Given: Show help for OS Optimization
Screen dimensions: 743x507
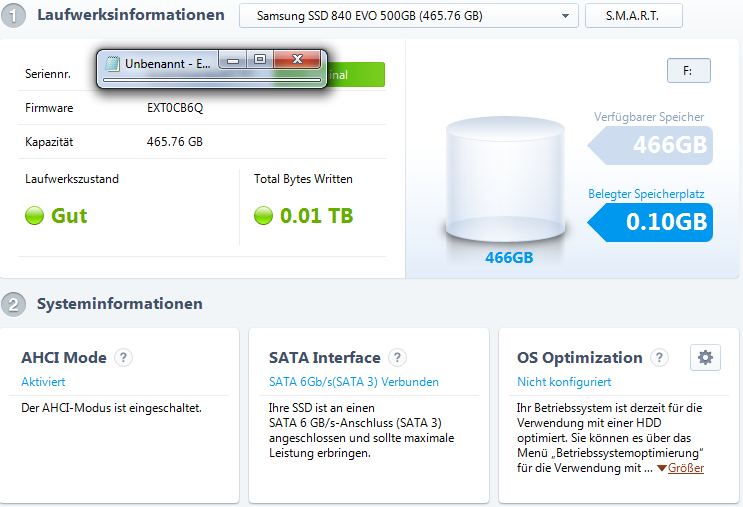Looking at the screenshot, I should (659, 357).
